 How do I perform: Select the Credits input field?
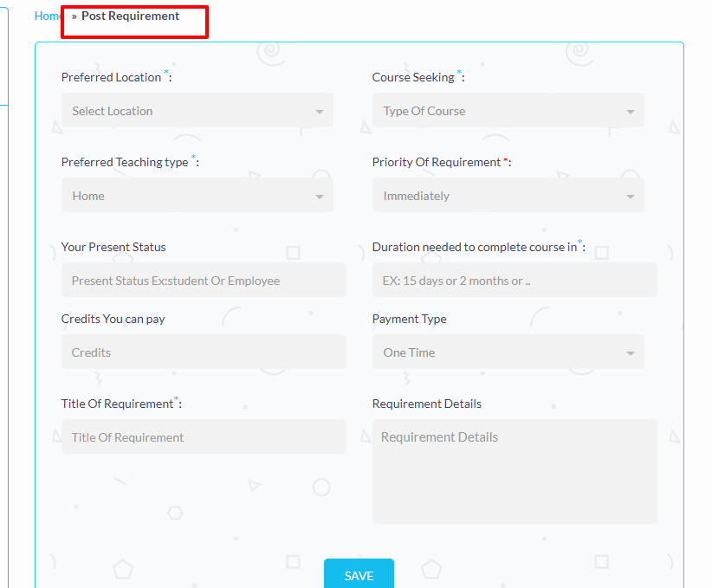coord(204,352)
